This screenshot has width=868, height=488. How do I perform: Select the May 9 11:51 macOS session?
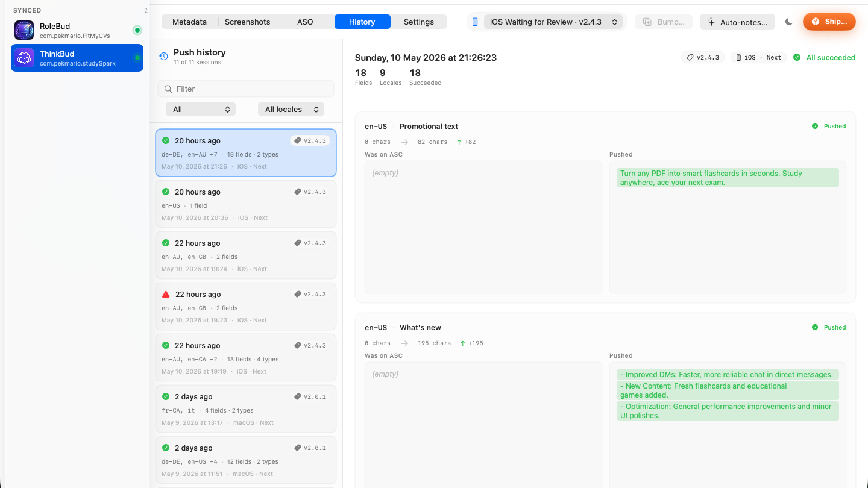tap(246, 460)
